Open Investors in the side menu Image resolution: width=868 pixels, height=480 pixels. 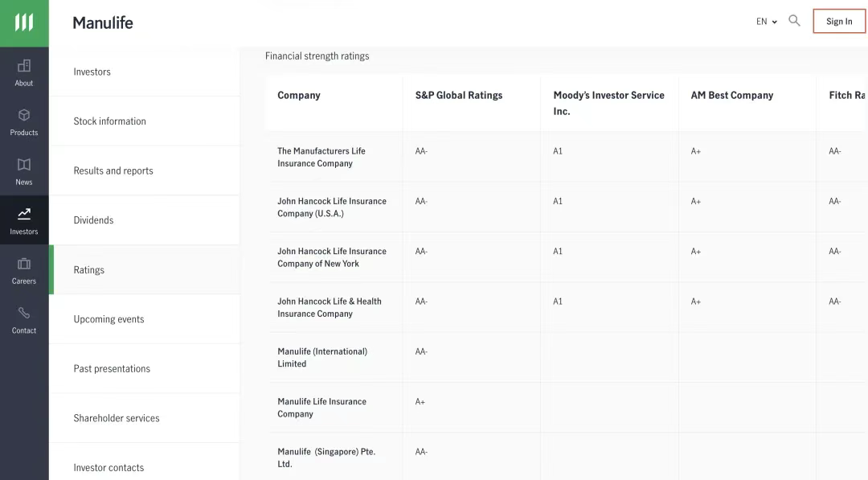click(145, 72)
